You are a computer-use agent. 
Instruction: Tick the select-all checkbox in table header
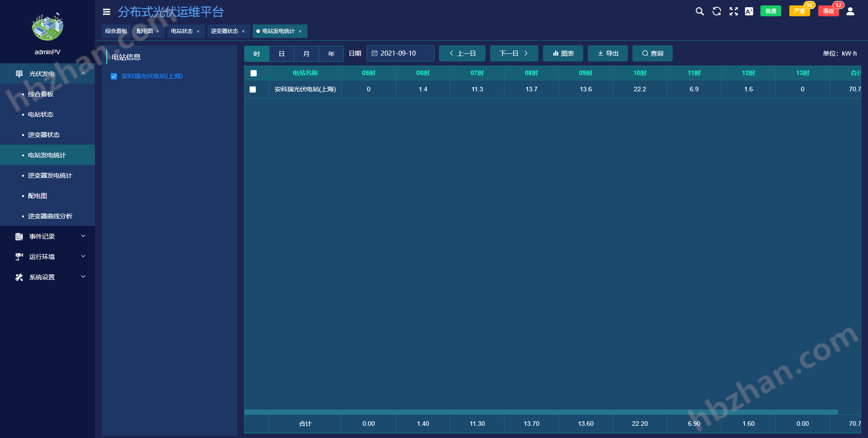pos(254,73)
